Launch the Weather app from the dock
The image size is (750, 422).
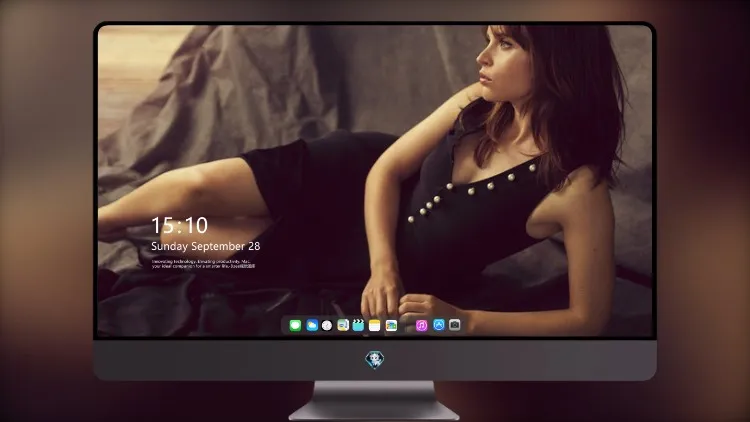click(x=312, y=326)
